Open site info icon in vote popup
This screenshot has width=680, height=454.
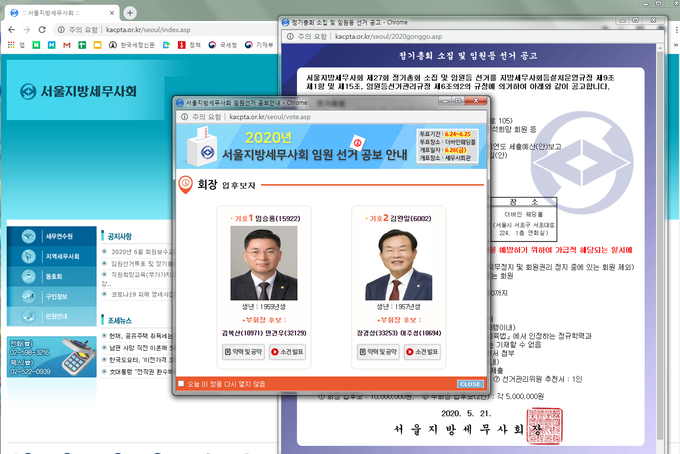pyautogui.click(x=185, y=117)
